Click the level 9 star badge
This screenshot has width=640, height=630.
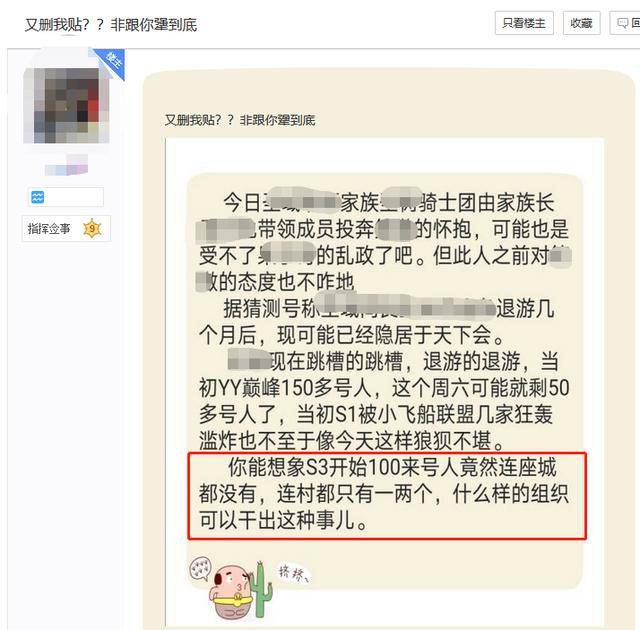[x=92, y=228]
